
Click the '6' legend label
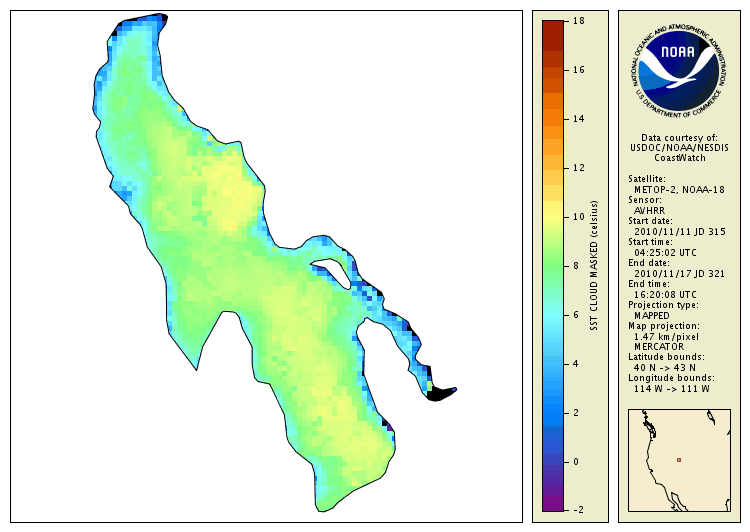click(576, 315)
